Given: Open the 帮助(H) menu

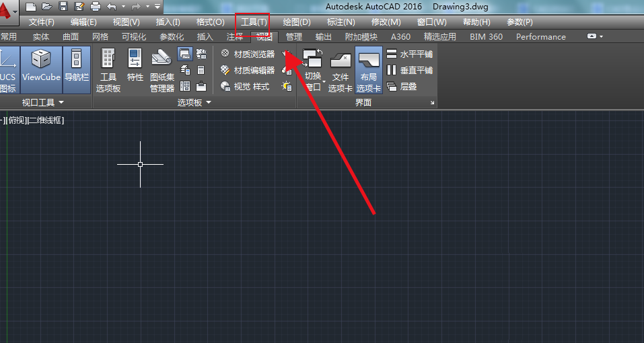Looking at the screenshot, I should tap(476, 22).
